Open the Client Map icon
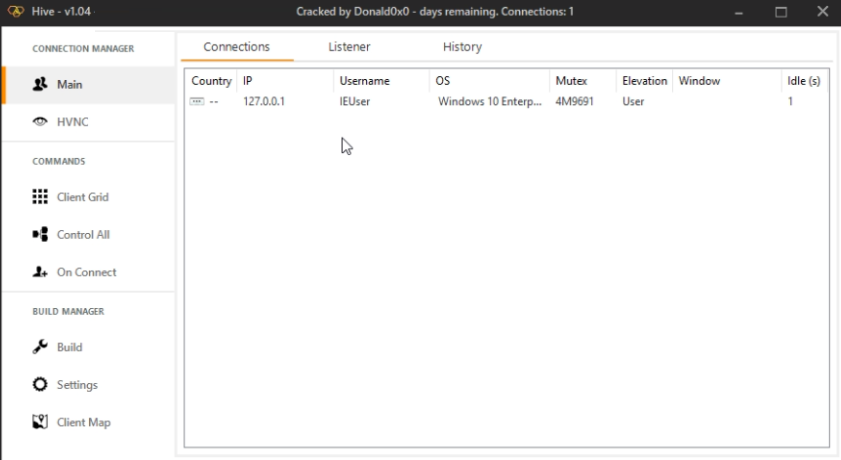The height and width of the screenshot is (460, 841). (x=40, y=422)
